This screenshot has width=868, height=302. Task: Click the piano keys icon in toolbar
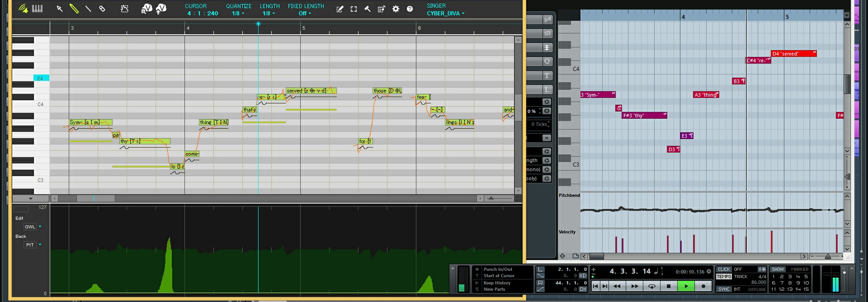click(37, 9)
